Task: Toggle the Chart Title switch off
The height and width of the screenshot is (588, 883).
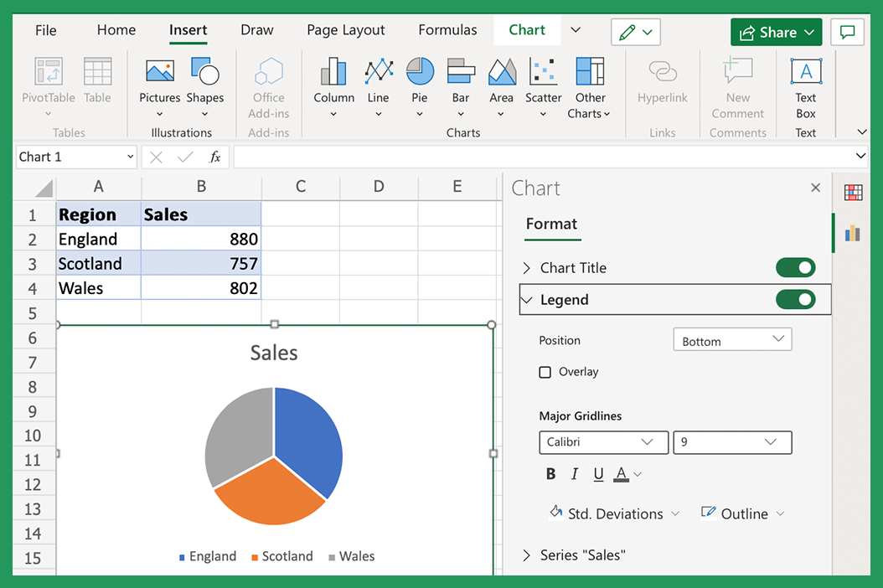Action: tap(795, 267)
